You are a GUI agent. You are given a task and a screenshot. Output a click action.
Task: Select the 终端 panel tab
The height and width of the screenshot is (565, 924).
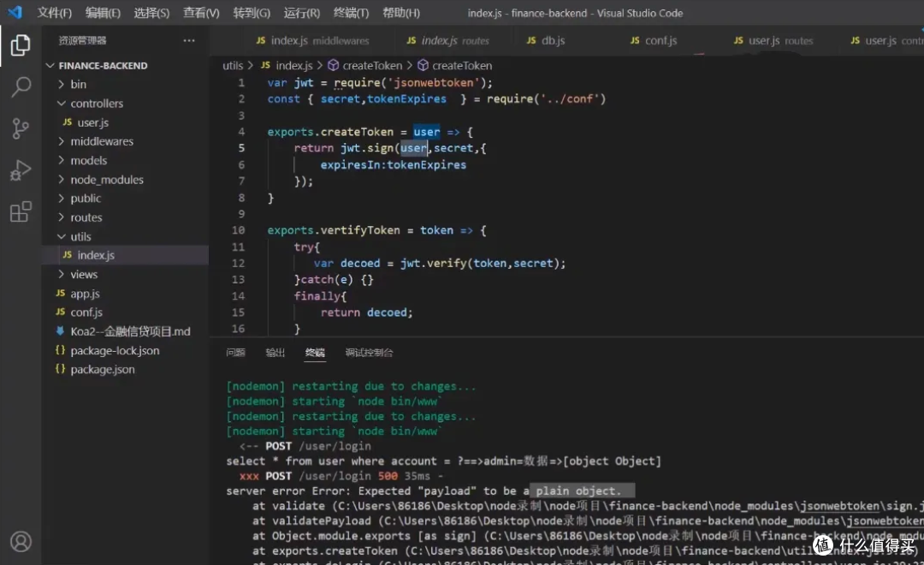coord(315,353)
